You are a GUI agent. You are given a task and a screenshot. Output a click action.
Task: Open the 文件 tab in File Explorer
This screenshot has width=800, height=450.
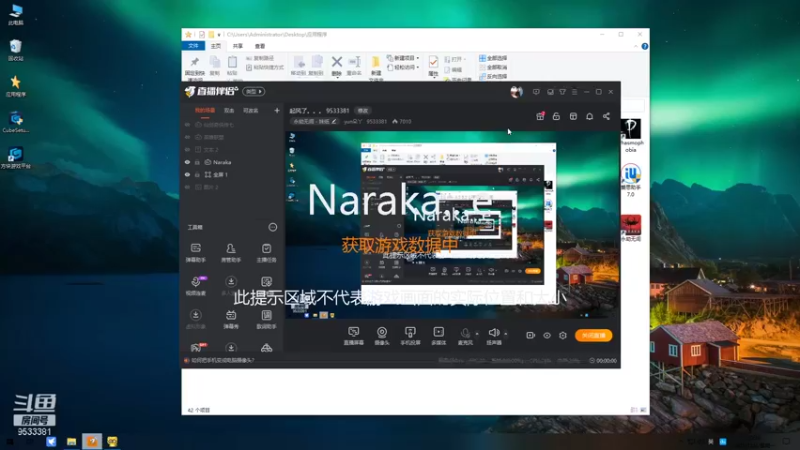coord(193,46)
